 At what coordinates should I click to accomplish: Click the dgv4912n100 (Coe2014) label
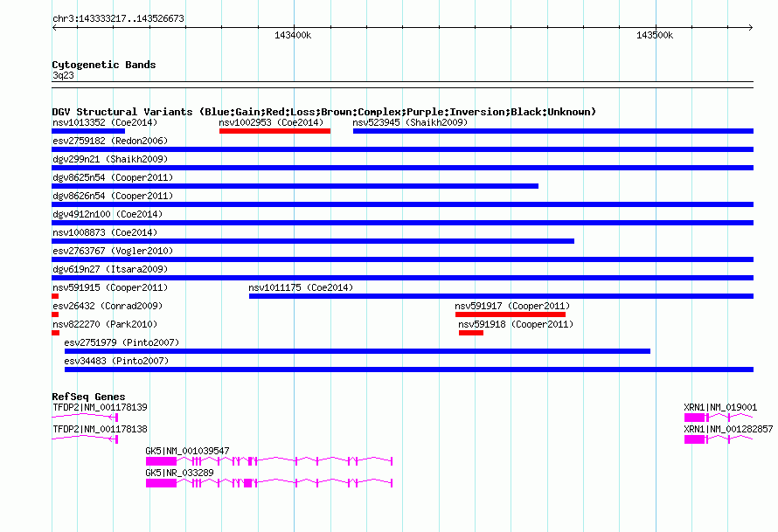click(108, 214)
